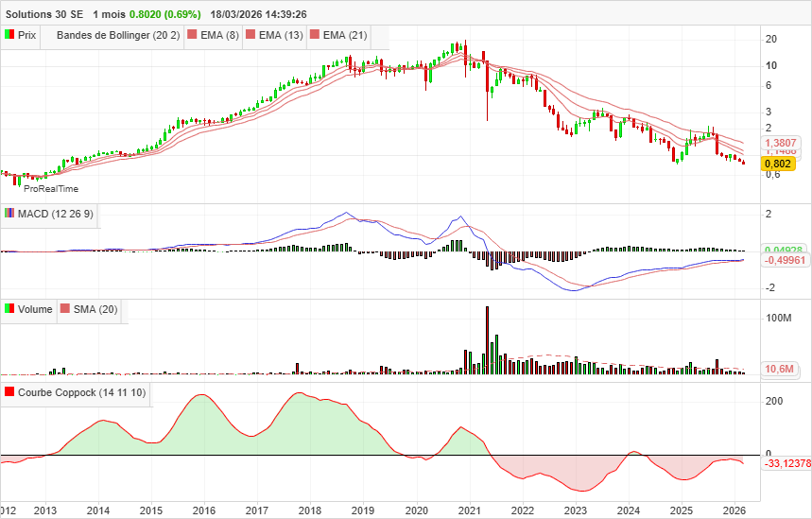Click the 200 Coppock axis label
This screenshot has height=519, width=812.
(774, 401)
